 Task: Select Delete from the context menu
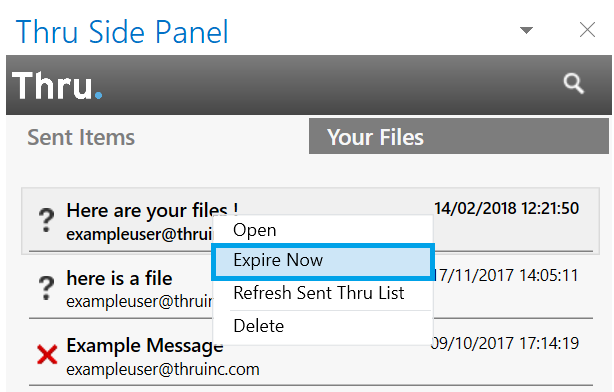[x=258, y=326]
